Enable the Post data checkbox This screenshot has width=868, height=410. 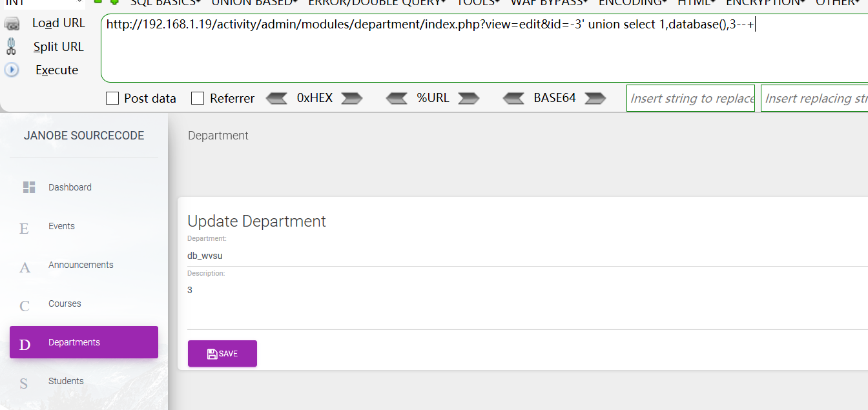(112, 98)
